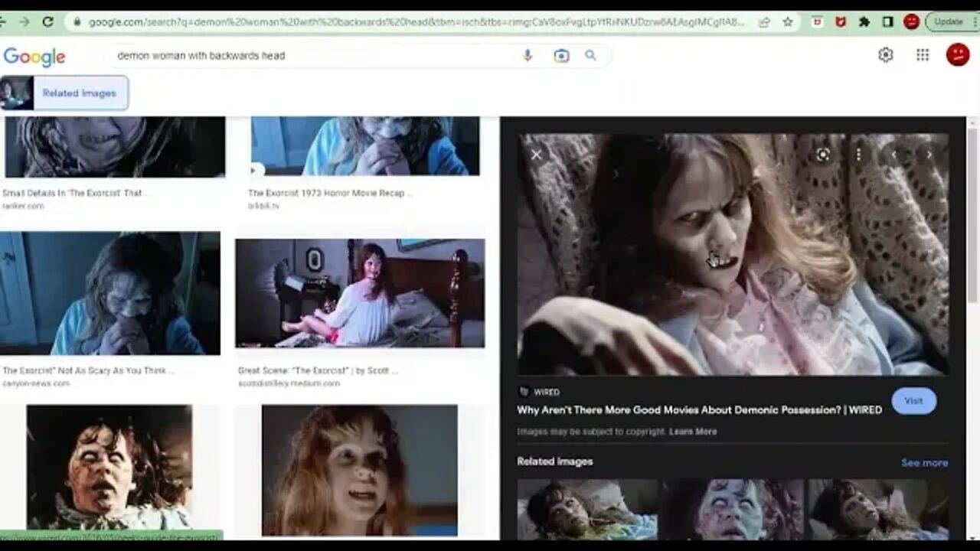Open the bilibili.tv praying girl thumbnail
The image size is (980, 551).
click(x=365, y=146)
